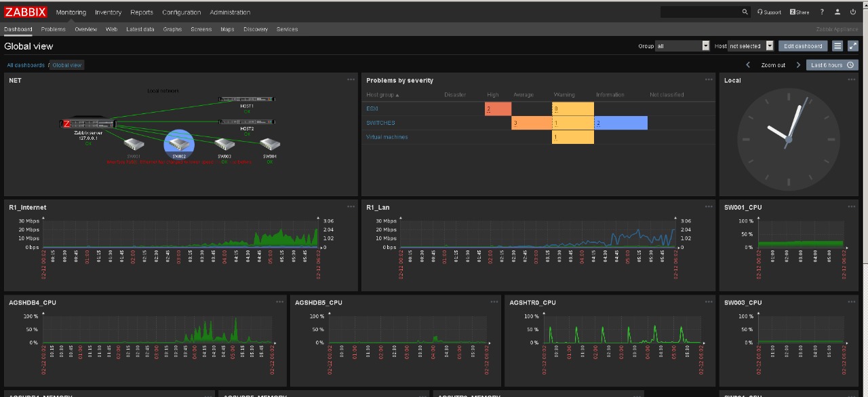Click the Zabbix Share icon
Viewport: 868px width, 397px height.
point(800,12)
